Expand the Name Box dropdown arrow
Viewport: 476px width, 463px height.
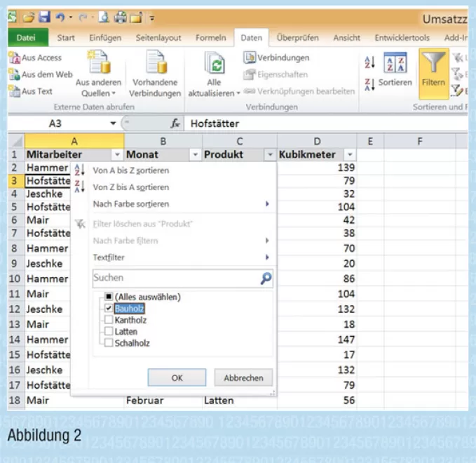(113, 123)
